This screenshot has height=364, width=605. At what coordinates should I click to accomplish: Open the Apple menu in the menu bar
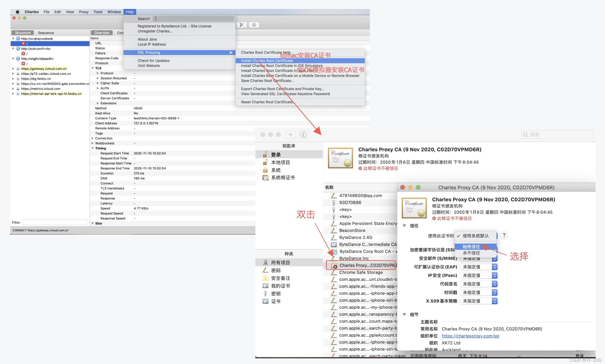pos(17,12)
